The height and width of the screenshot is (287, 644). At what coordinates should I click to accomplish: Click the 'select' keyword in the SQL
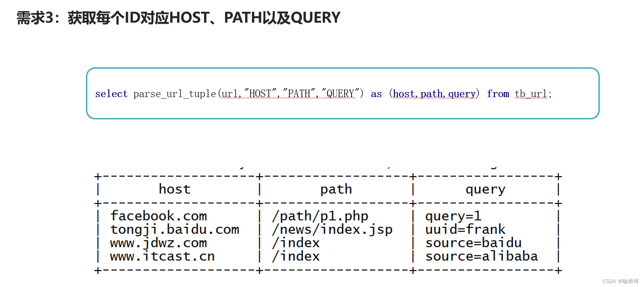click(111, 94)
